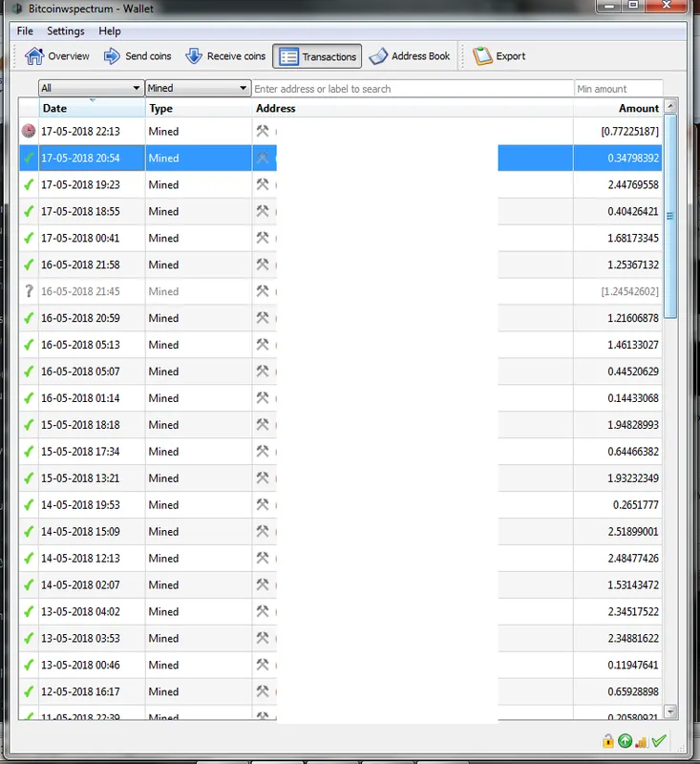This screenshot has width=700, height=764.
Task: Expand the All date-range dropdown
Action: (x=91, y=88)
